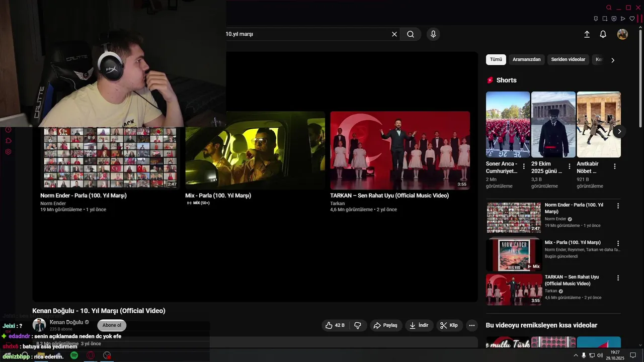This screenshot has width=644, height=362.
Task: Select the Seriden videolar filter chip
Action: [x=568, y=59]
